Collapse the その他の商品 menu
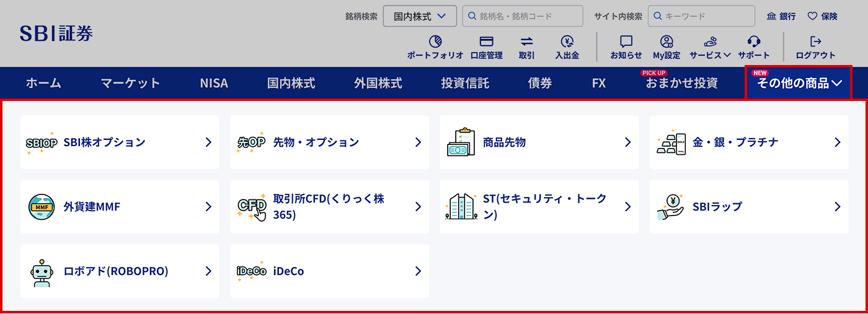This screenshot has width=868, height=314. 799,83
